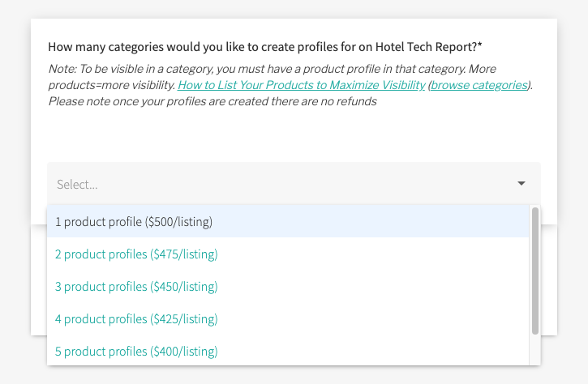Image resolution: width=588 pixels, height=384 pixels.
Task: Select 5 product profiles ($400/listing)
Action: 288,351
